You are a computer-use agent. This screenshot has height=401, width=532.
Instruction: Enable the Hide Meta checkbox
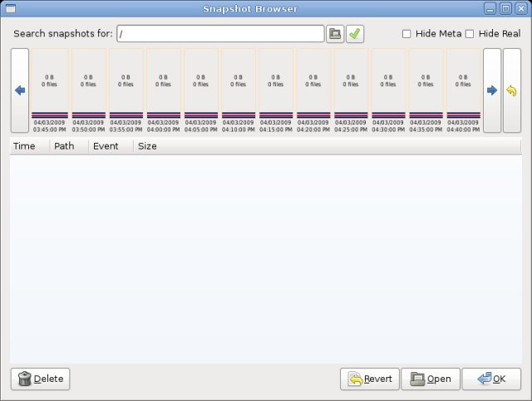coord(406,34)
